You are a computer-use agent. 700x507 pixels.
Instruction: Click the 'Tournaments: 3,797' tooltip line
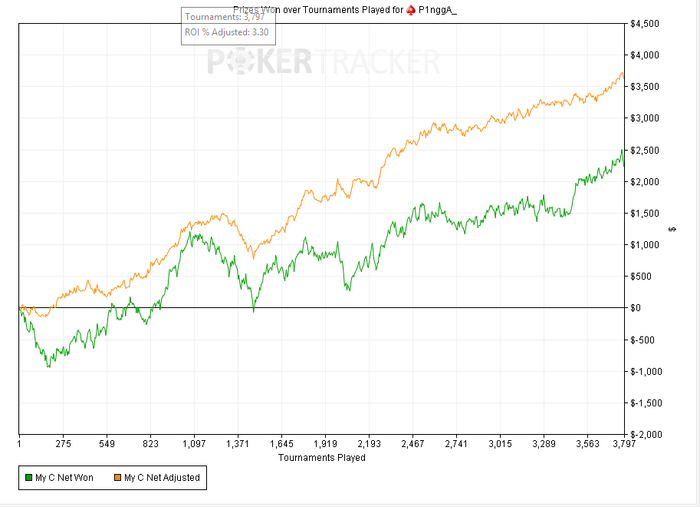coord(225,17)
